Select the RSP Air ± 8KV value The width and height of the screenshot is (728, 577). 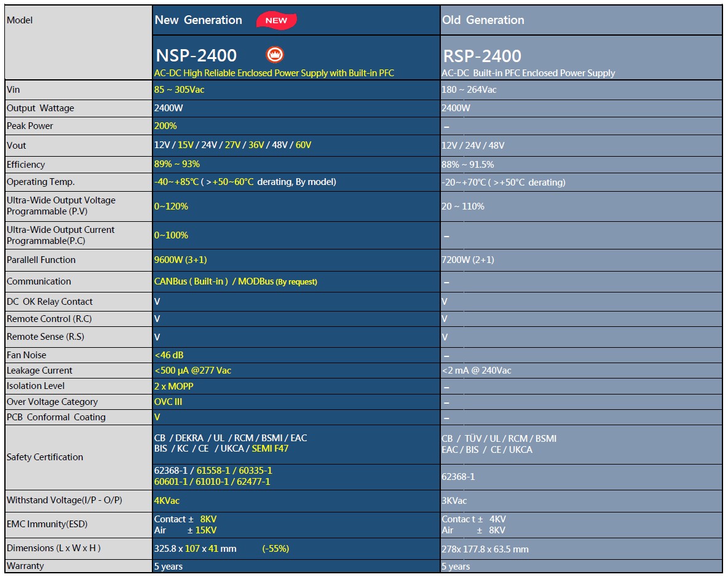click(x=473, y=530)
